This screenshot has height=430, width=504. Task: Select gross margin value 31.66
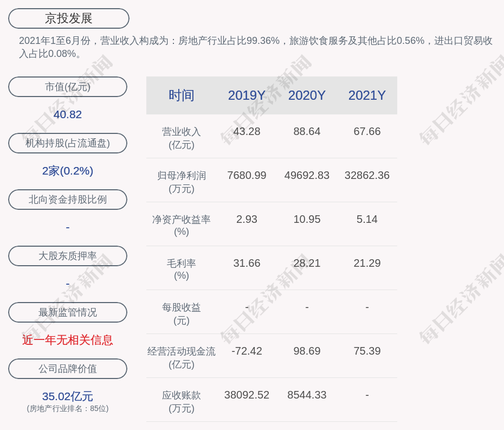point(247,263)
